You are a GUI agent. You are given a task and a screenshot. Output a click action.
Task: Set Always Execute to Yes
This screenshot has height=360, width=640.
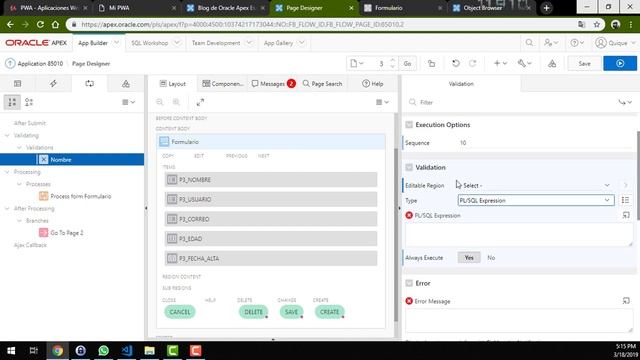pyautogui.click(x=469, y=258)
